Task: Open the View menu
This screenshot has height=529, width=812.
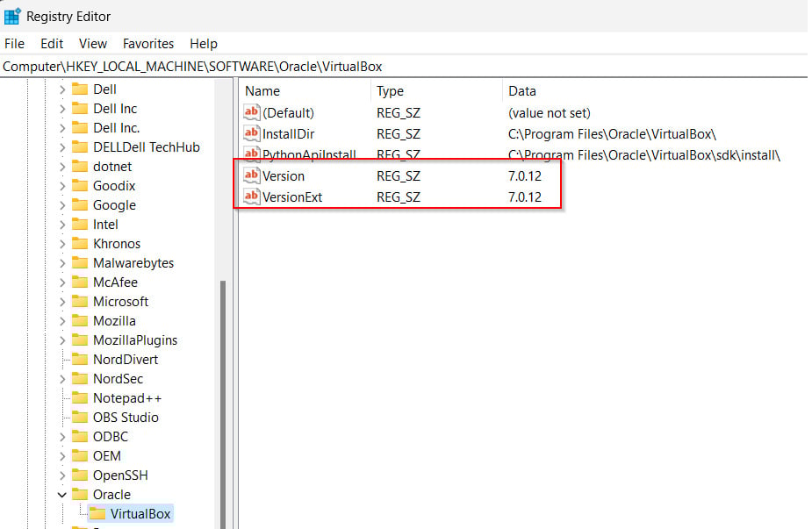Action: coord(93,44)
